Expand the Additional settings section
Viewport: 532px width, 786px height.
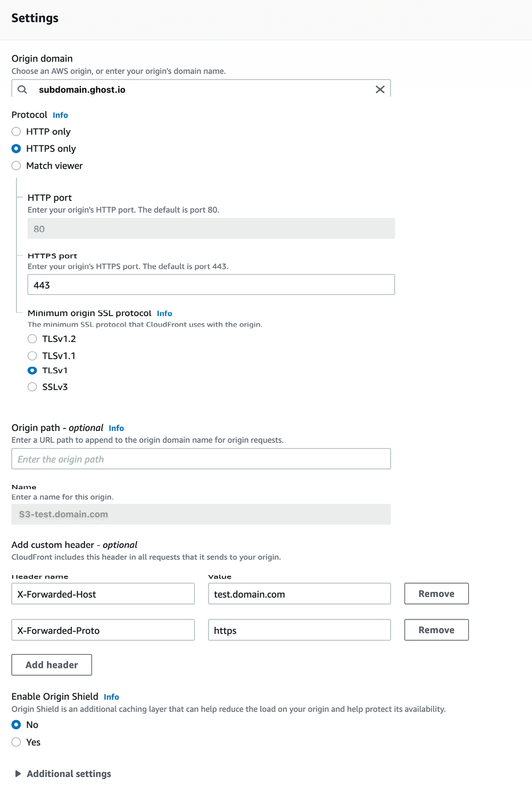tap(63, 774)
